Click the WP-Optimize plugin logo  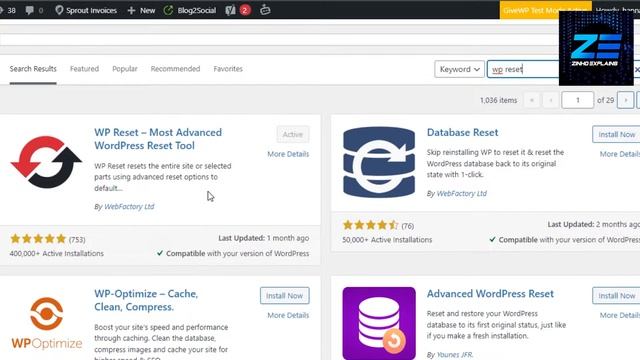[x=47, y=323]
